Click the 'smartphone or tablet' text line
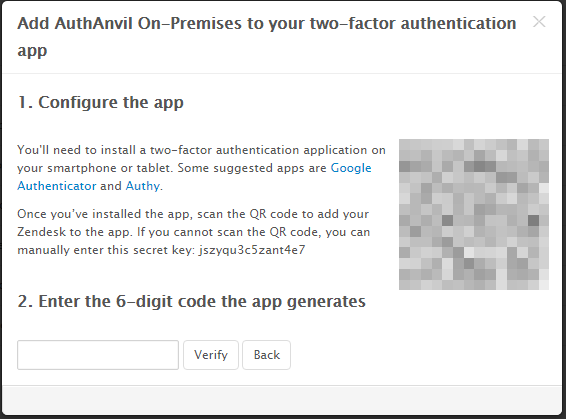This screenshot has width=566, height=419. point(109,168)
